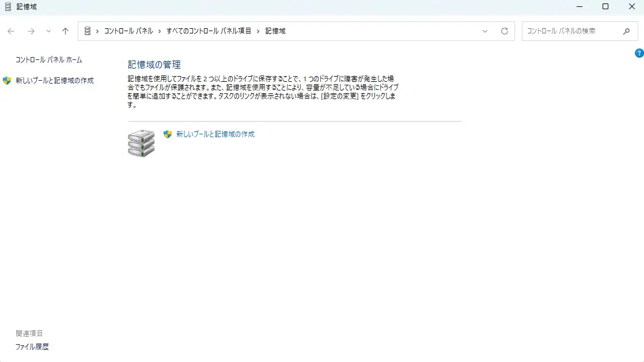The image size is (644, 362).
Task: Click shield icon beside sidebar 新しいプールと記憶域の作成
Action: tap(6, 81)
